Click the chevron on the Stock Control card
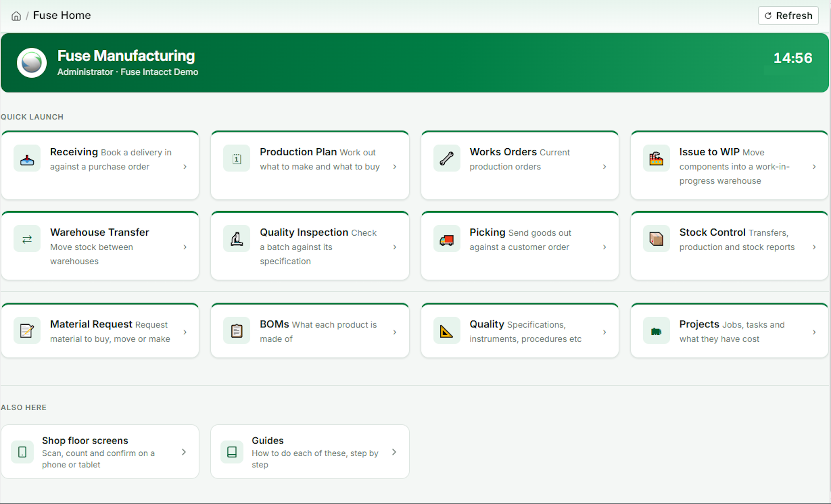Viewport: 831px width, 504px height. pos(814,247)
